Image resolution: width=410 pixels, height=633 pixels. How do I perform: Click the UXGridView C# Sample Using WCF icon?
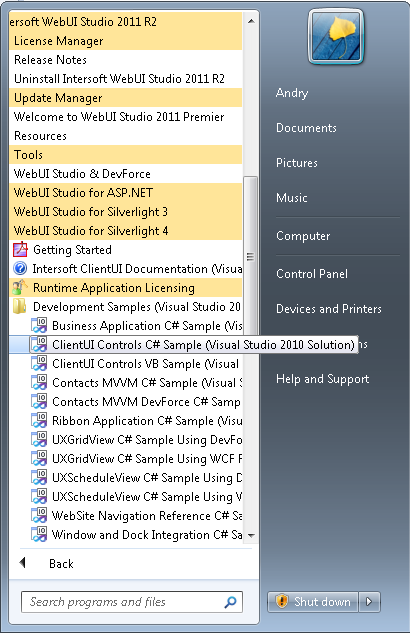39,458
